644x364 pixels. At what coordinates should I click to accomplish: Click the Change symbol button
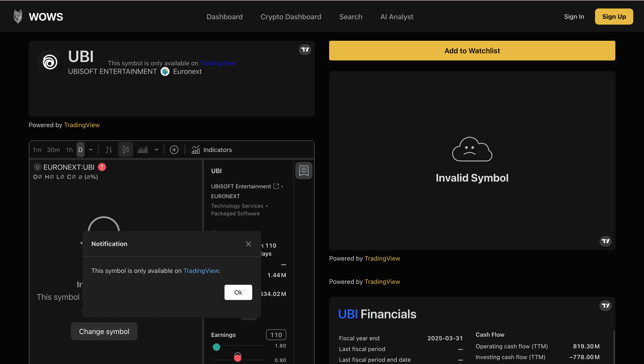coord(104,331)
